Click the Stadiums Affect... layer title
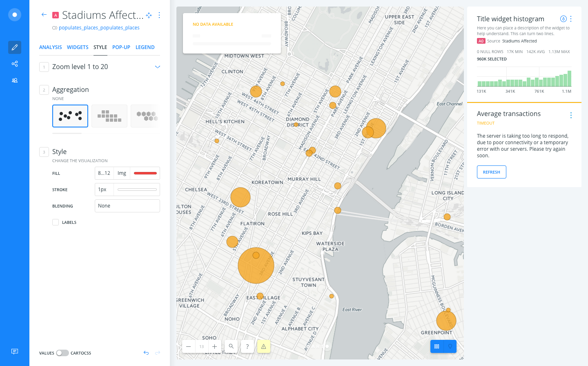This screenshot has width=588, height=366. click(x=103, y=15)
